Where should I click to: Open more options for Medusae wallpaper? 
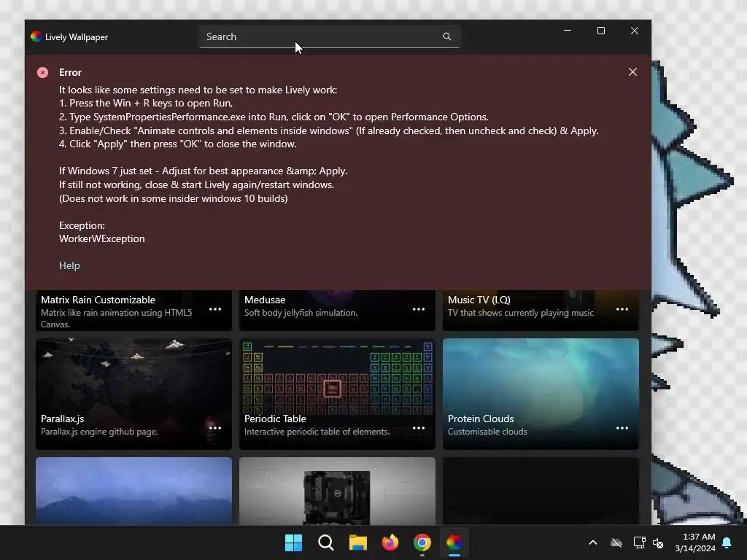coord(419,309)
